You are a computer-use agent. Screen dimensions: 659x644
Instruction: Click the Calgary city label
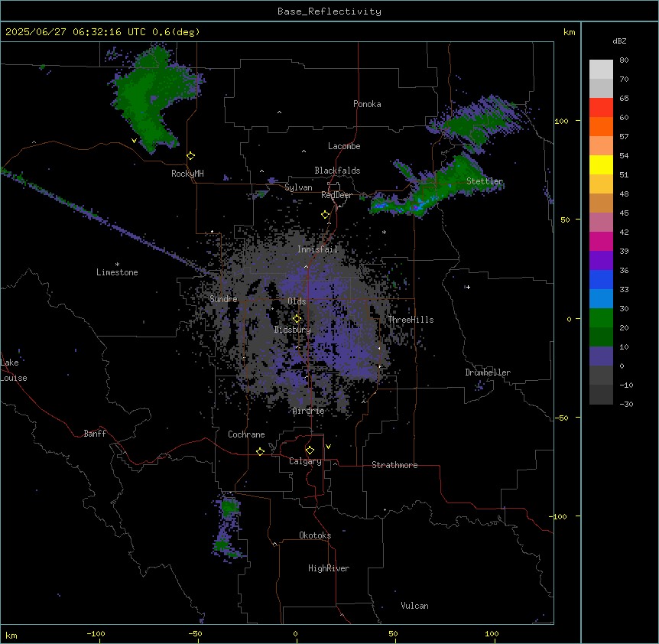pyautogui.click(x=305, y=461)
